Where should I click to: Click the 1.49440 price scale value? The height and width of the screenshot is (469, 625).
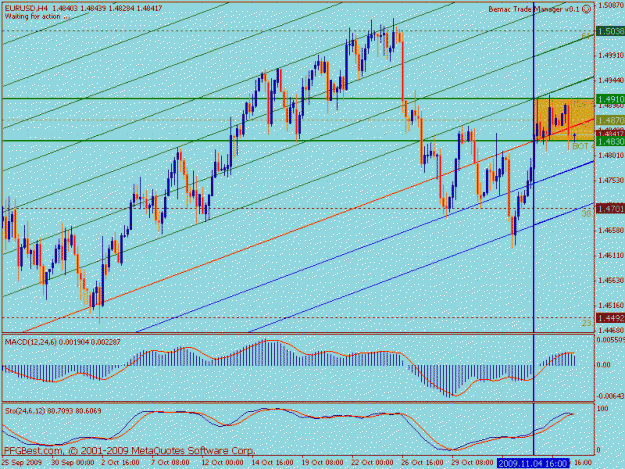(611, 80)
